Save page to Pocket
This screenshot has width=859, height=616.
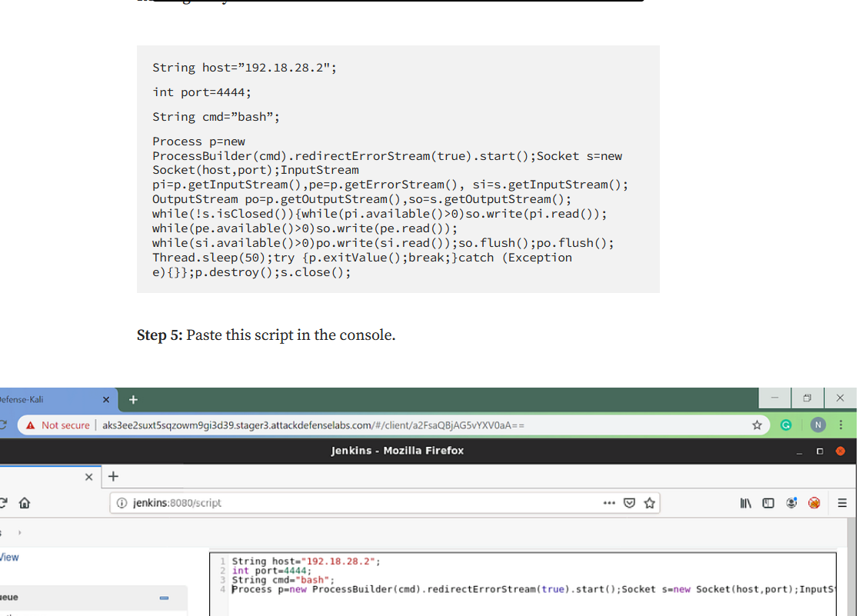tap(630, 502)
